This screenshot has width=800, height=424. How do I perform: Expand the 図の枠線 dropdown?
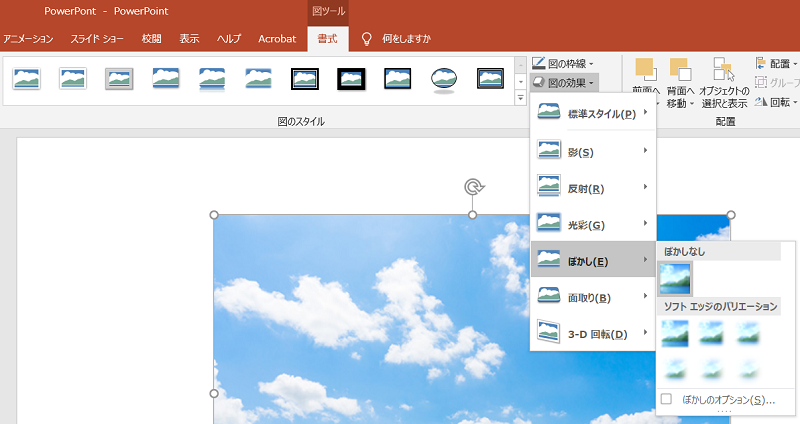pyautogui.click(x=565, y=63)
